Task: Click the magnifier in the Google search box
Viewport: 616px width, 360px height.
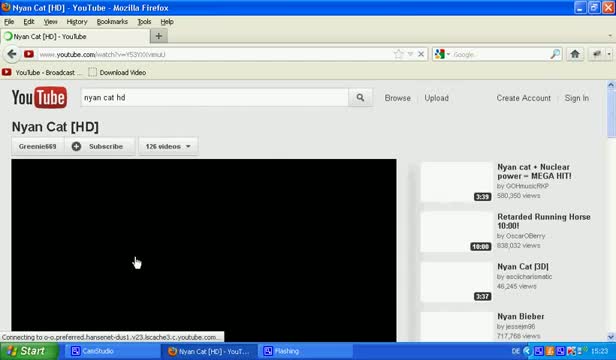Action: pyautogui.click(x=555, y=54)
